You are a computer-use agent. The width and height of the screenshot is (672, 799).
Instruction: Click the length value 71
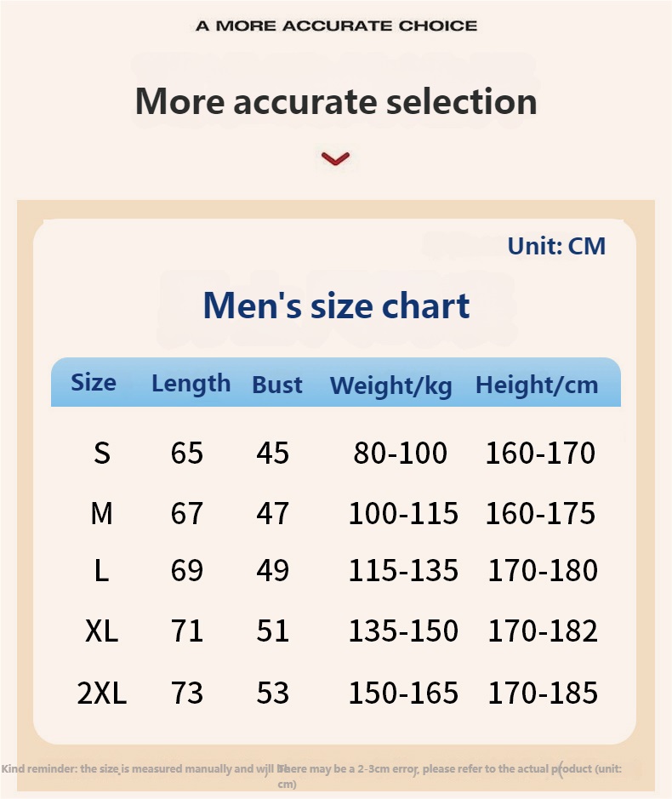(x=187, y=631)
